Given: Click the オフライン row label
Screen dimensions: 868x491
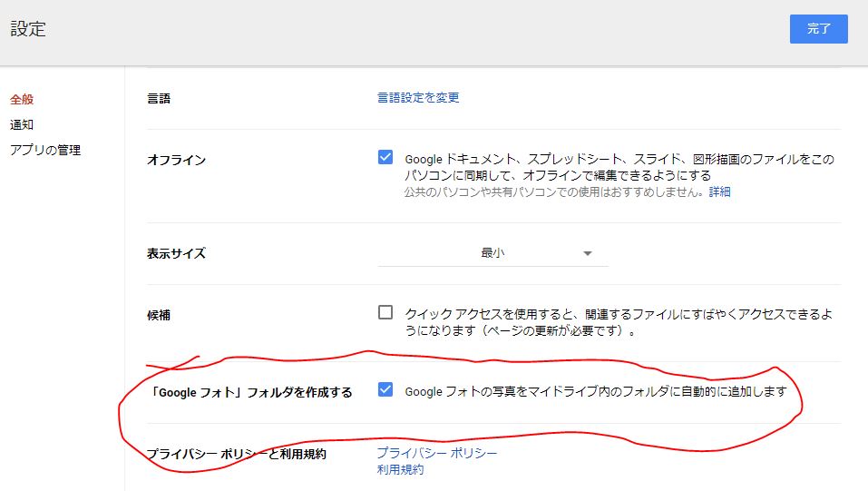Looking at the screenshot, I should tap(176, 160).
